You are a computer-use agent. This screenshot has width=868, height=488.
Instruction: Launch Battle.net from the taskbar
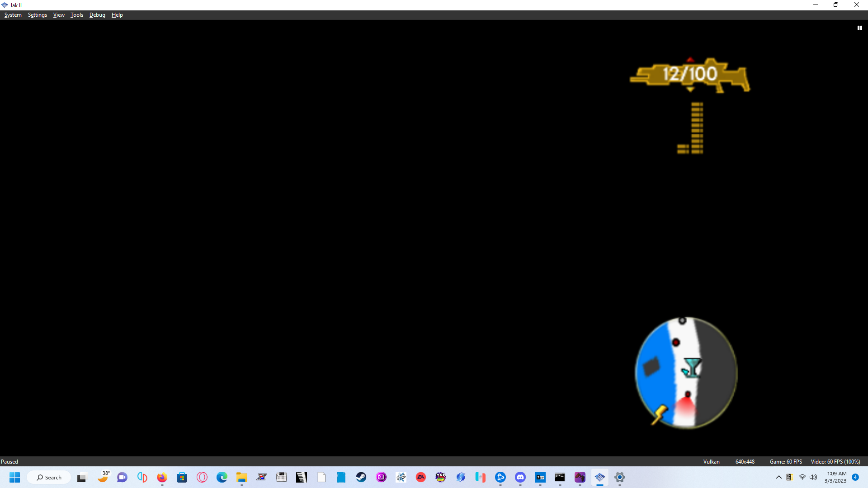click(500, 477)
